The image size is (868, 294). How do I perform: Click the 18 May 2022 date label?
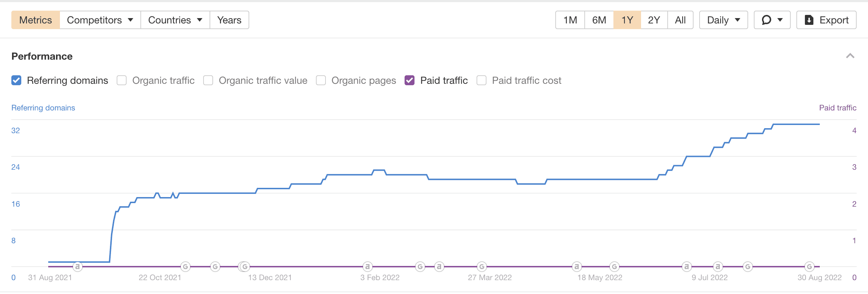click(600, 277)
